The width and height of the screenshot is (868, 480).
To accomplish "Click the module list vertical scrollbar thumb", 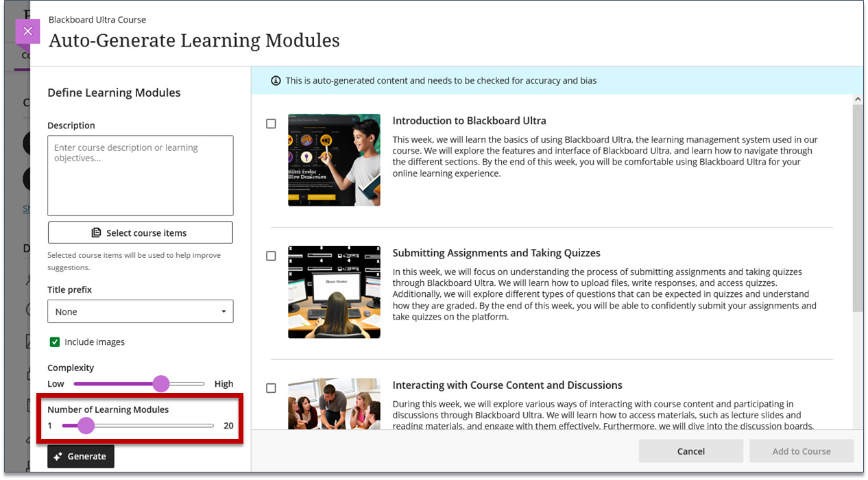I will pos(858,209).
